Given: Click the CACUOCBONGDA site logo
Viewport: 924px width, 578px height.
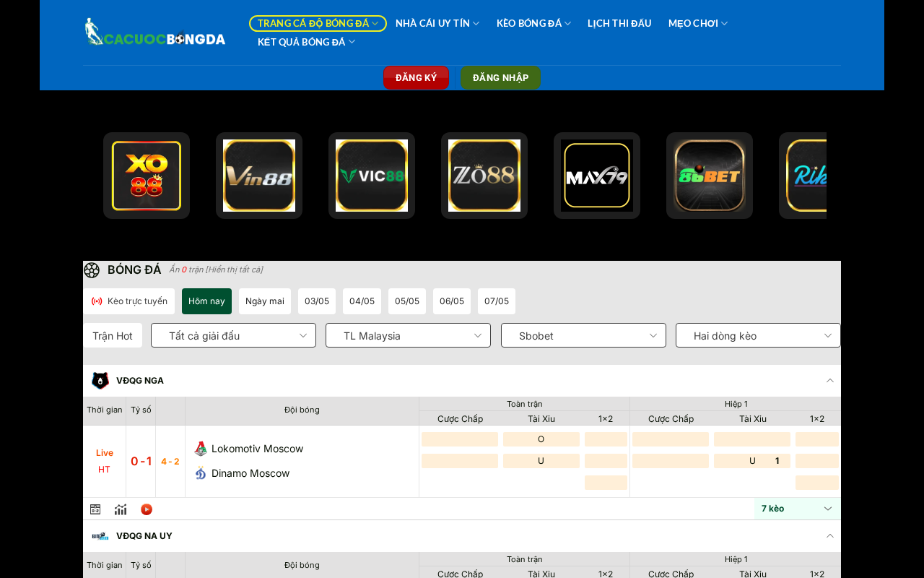Looking at the screenshot, I should pos(154,33).
